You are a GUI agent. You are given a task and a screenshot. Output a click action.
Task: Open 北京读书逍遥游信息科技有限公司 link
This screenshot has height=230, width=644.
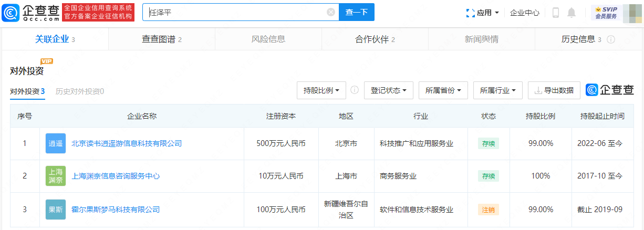click(127, 143)
